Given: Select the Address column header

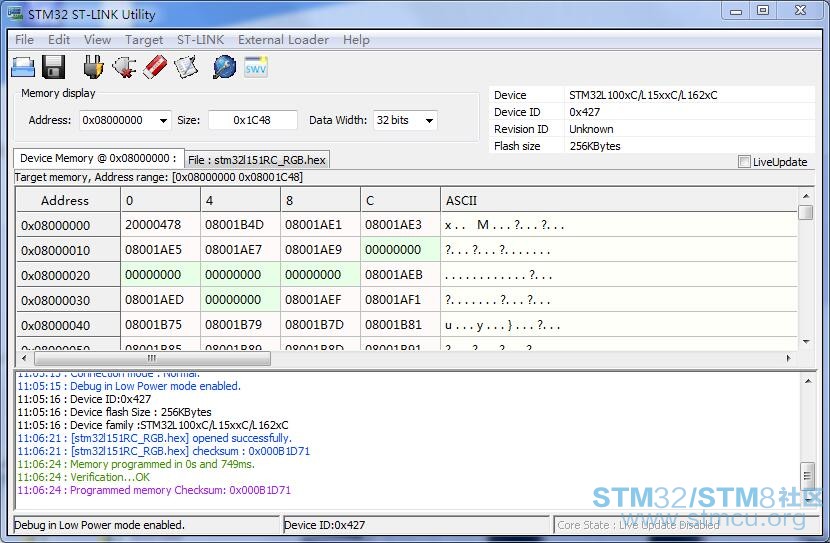Looking at the screenshot, I should click(68, 200).
